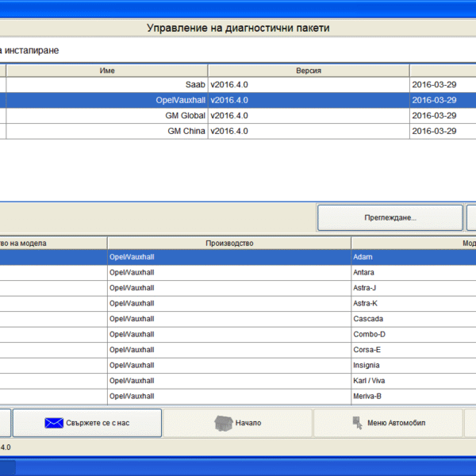Click GM China's date 2016-03-29 cell
The width and height of the screenshot is (476, 476).
tap(443, 131)
